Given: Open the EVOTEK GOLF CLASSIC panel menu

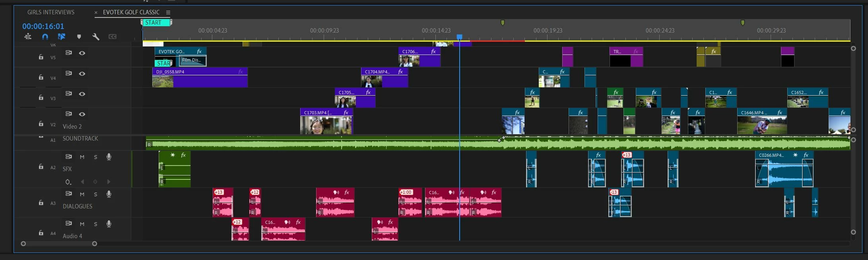Looking at the screenshot, I should 168,12.
